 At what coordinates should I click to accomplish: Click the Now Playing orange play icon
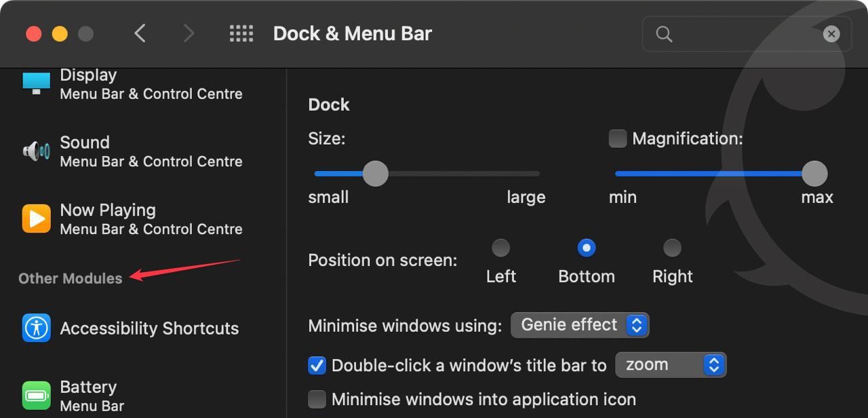pos(36,218)
